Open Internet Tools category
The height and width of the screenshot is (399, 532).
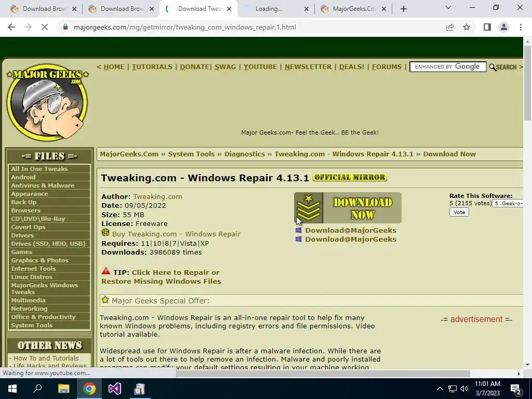[x=33, y=269]
